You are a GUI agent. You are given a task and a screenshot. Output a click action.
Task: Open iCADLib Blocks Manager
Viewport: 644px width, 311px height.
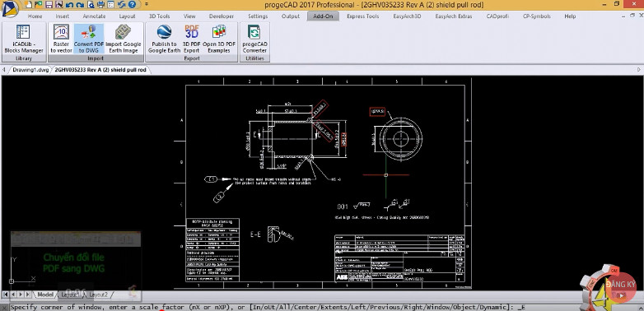click(x=23, y=39)
